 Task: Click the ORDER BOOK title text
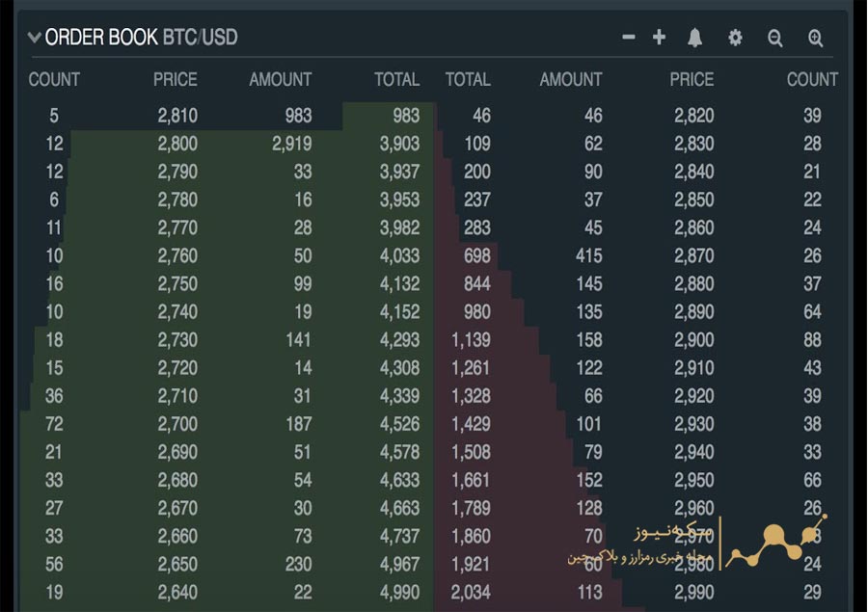click(101, 38)
